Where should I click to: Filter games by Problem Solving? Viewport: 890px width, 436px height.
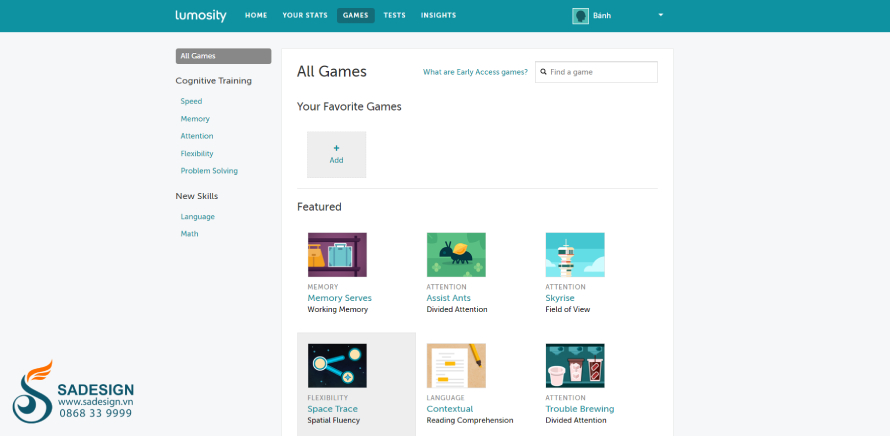point(209,171)
